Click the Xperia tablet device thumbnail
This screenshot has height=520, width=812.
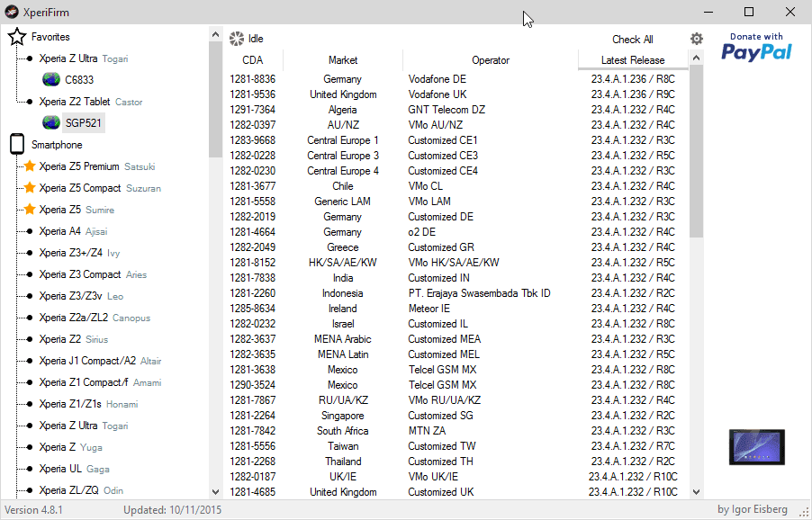[x=756, y=447]
